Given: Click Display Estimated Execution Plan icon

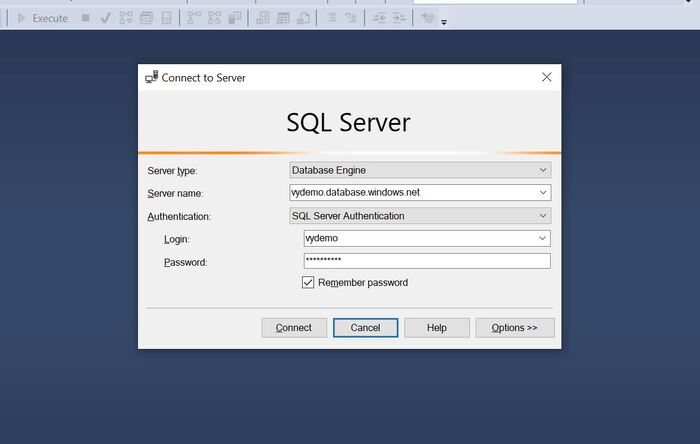Looking at the screenshot, I should tap(126, 18).
